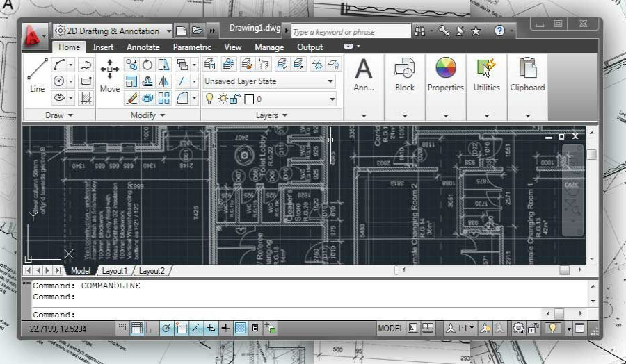Open the Unsaved Layer State dropdown
626x364 pixels.
pyautogui.click(x=268, y=81)
